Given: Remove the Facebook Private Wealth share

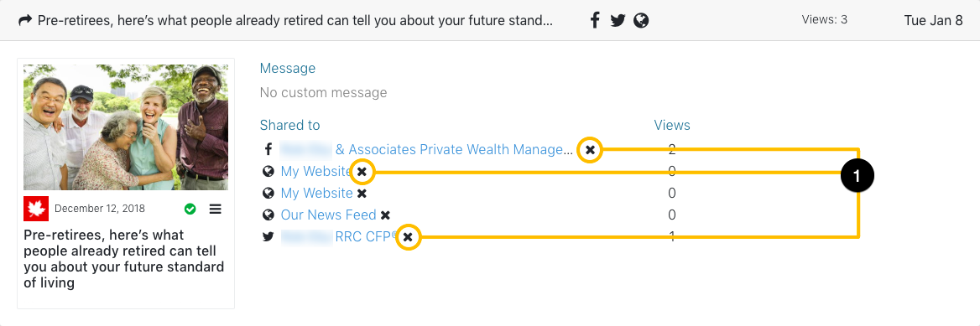Looking at the screenshot, I should (590, 150).
